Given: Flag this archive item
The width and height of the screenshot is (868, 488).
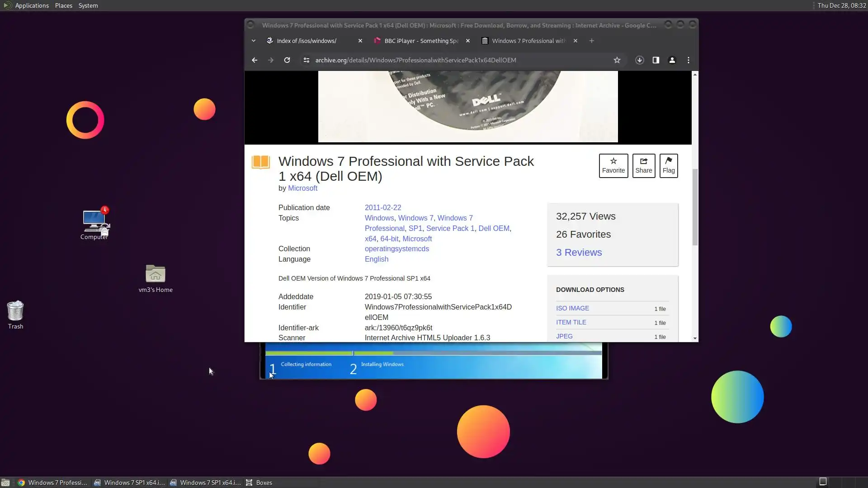Looking at the screenshot, I should click(x=668, y=166).
